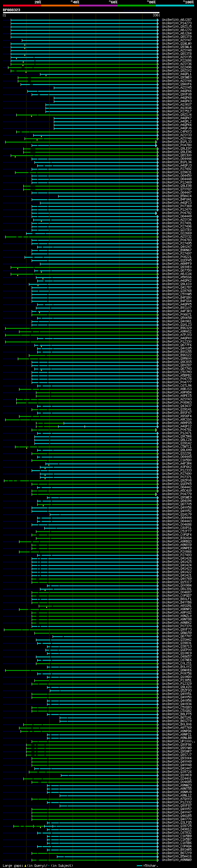Screen dimensions: 197x868
Task: Select the UniRef100_Q93WL4 label
Action: 177,47
